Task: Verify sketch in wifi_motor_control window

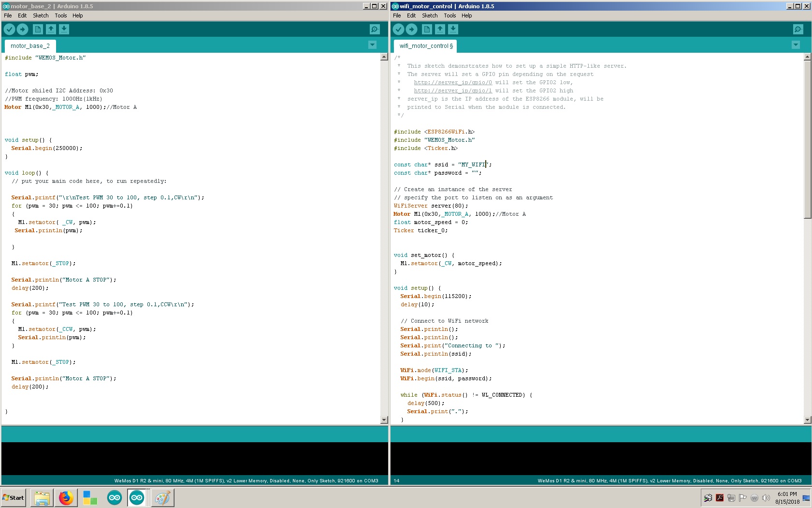Action: pos(398,30)
